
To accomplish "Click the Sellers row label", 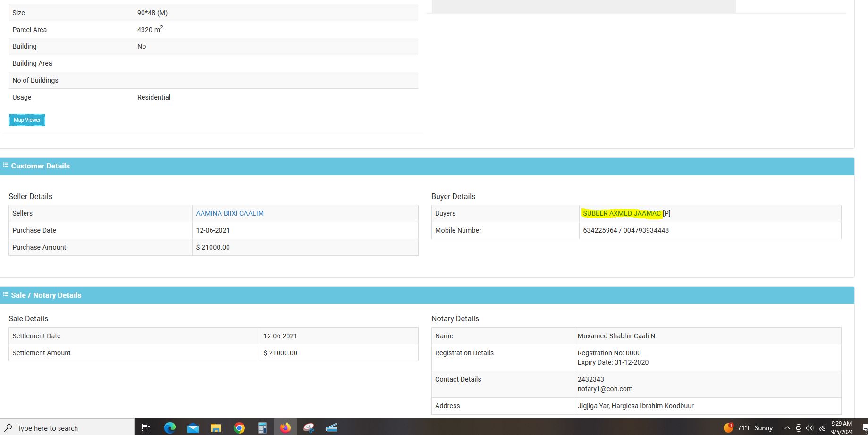I will click(x=22, y=213).
